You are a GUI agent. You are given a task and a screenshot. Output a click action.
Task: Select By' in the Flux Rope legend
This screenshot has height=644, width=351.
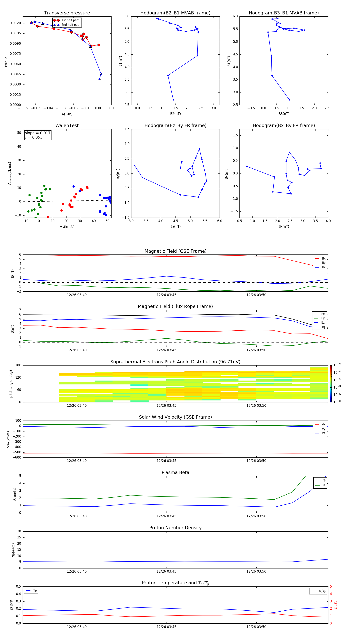[320, 318]
